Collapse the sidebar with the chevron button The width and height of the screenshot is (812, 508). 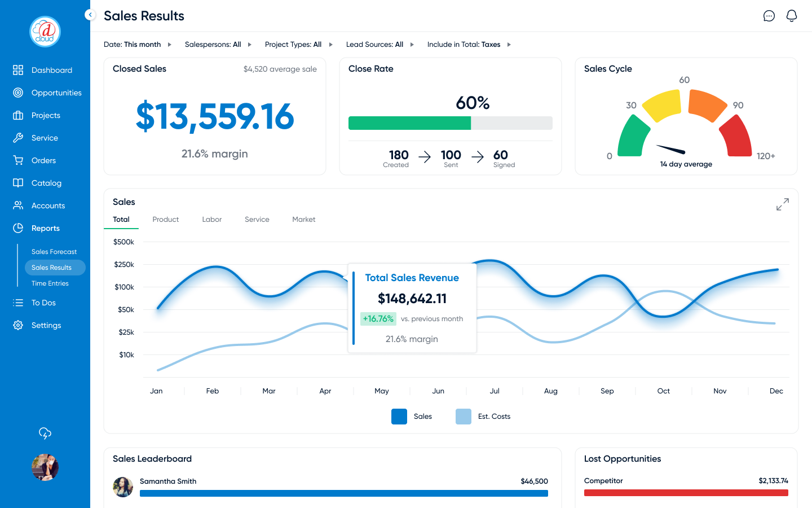pyautogui.click(x=90, y=15)
